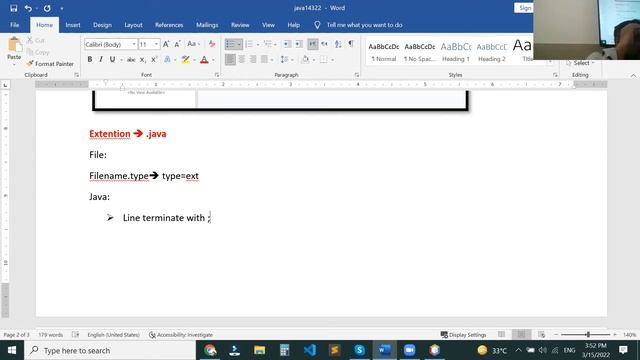Screen dimensions: 640x360
Task: Show or hide paragraph marks
Action: (x=351, y=44)
